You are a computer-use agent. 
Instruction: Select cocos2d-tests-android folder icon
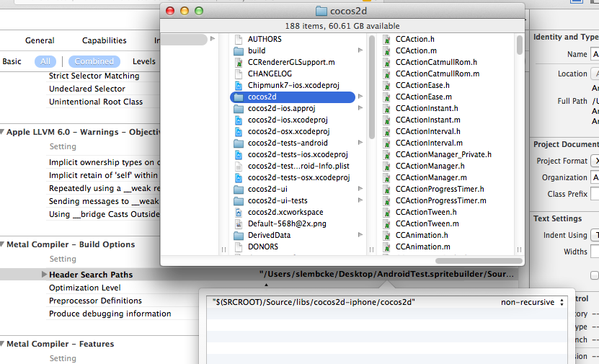239,143
